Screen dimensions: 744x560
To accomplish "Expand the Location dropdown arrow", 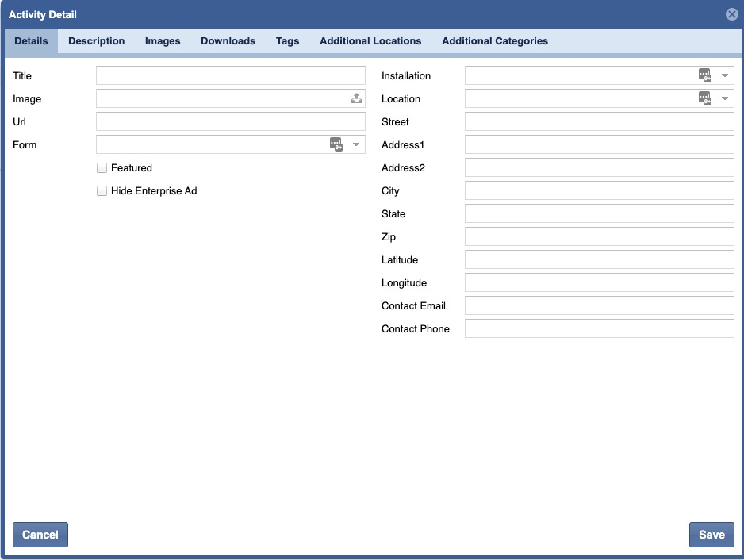I will (725, 99).
